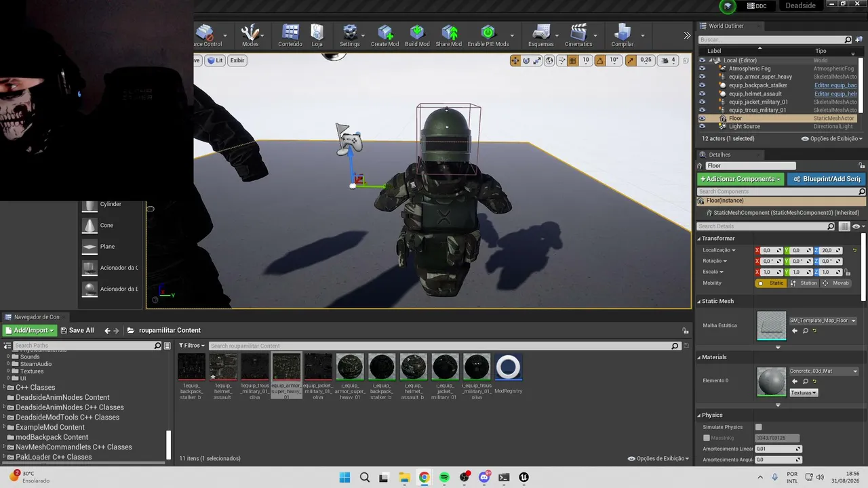
Task: Open Conteúdo content browser from toolbar
Action: click(290, 35)
